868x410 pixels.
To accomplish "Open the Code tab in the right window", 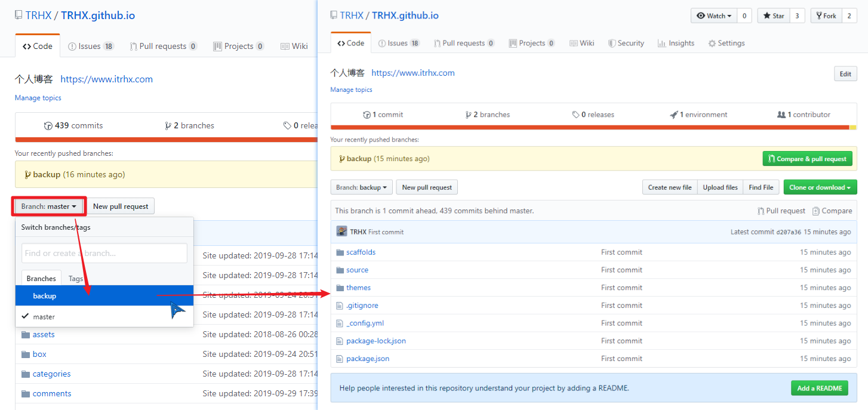I will tap(350, 43).
